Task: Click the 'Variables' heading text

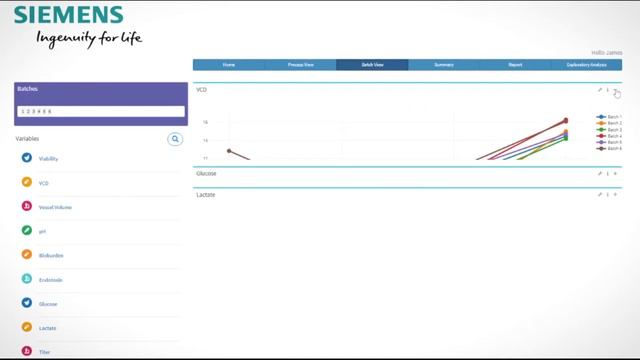Action: (27, 139)
